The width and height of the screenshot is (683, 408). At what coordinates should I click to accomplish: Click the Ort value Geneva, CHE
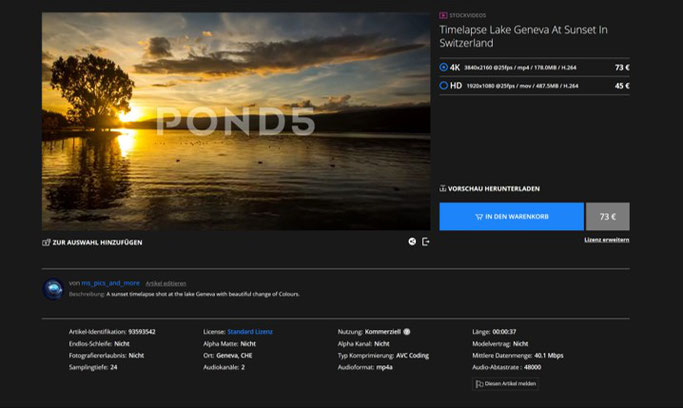tap(234, 355)
